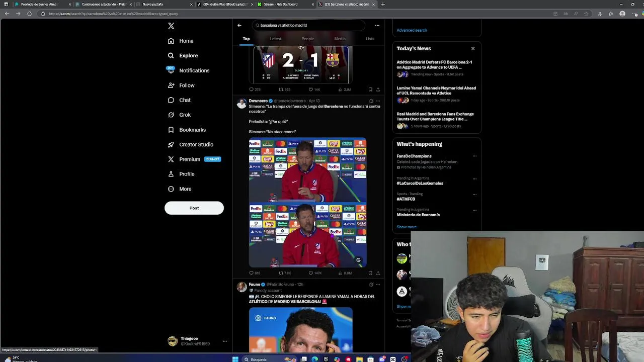Screen dimensions: 644x362
Task: Open news: Lamine Yamal Channels Neymar Idol
Action: click(x=436, y=94)
